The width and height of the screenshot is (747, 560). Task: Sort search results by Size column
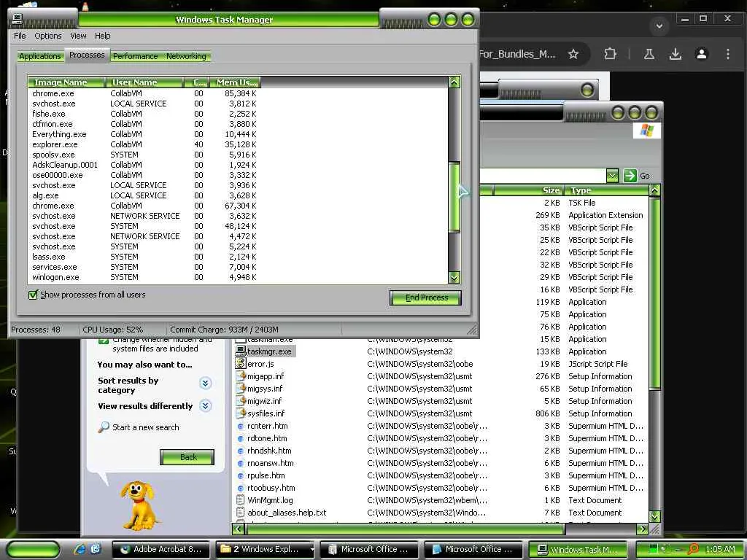pyautogui.click(x=528, y=190)
